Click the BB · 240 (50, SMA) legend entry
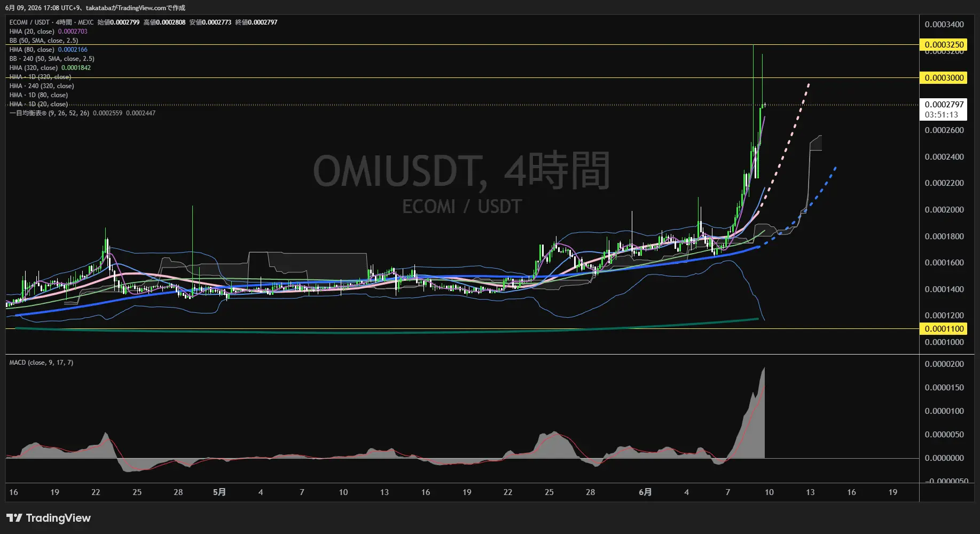Viewport: 980px width, 534px height. pos(52,59)
